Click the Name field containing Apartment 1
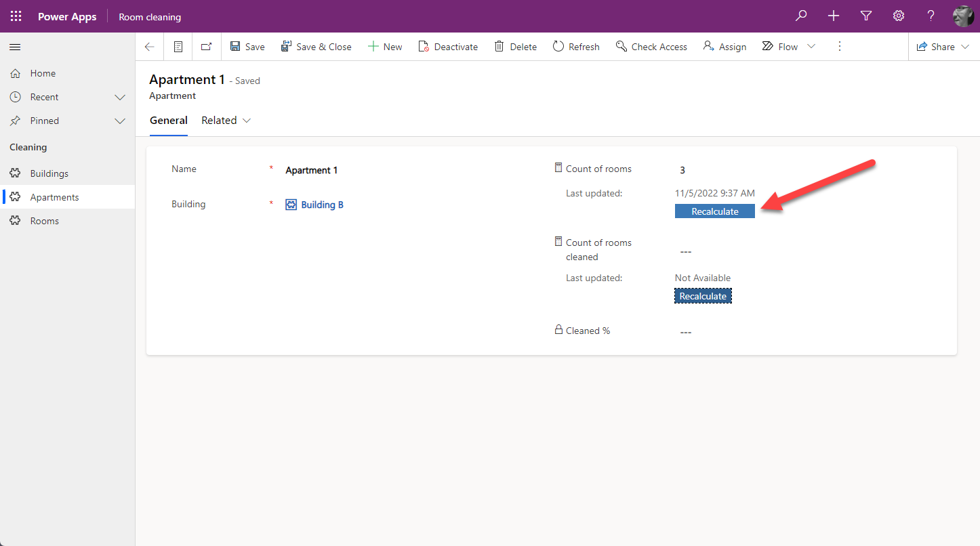The width and height of the screenshot is (980, 546). pyautogui.click(x=407, y=170)
